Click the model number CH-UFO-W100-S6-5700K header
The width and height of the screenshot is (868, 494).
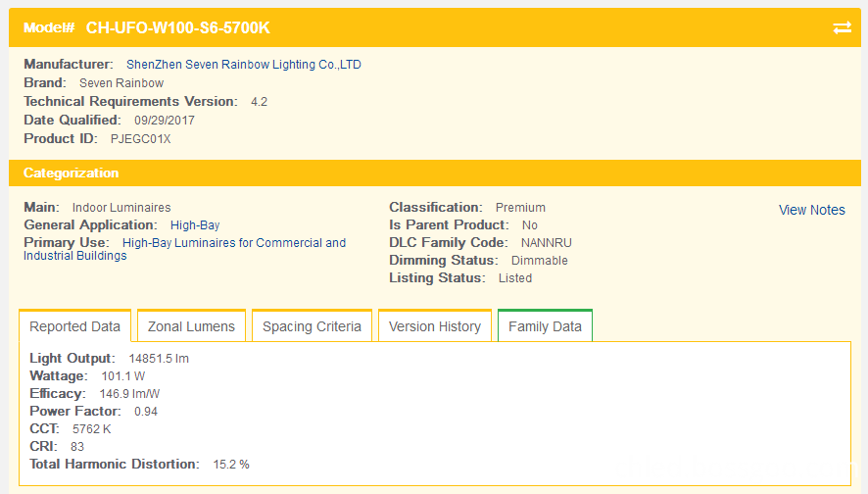177,27
